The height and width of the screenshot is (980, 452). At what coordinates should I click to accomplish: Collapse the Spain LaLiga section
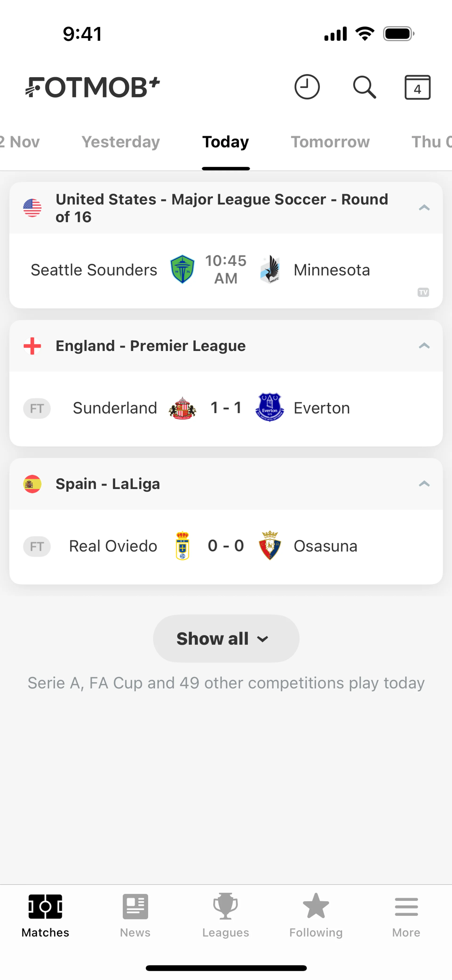coord(424,484)
